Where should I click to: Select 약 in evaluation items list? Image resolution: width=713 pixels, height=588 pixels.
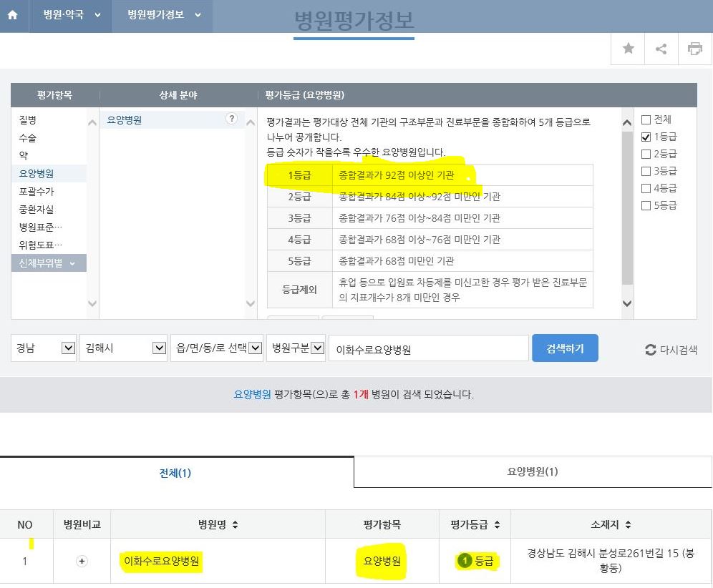point(24,156)
